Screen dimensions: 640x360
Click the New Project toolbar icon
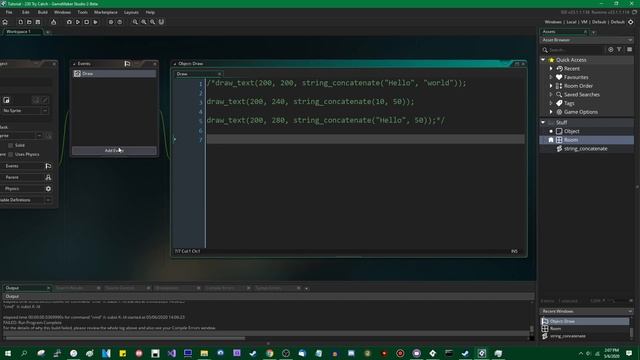click(x=20, y=22)
